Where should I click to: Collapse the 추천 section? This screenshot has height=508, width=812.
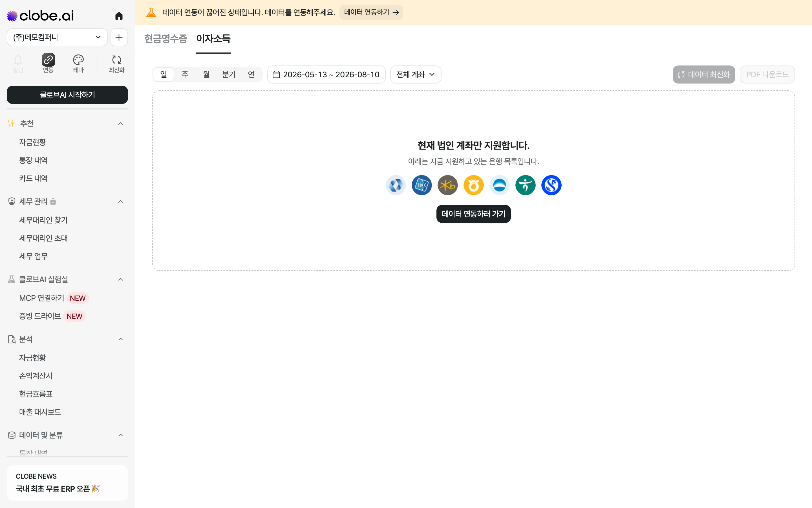tap(121, 124)
